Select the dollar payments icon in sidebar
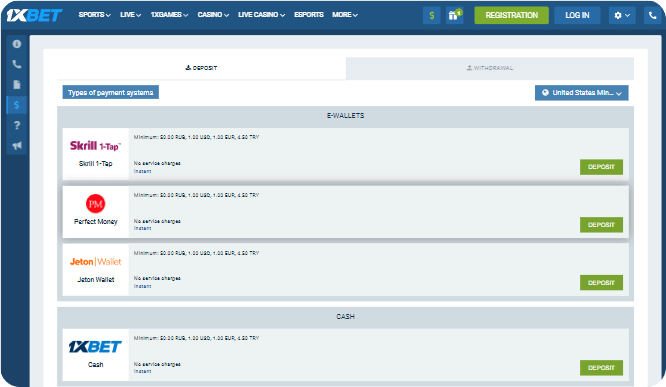Image resolution: width=666 pixels, height=387 pixels. pos(17,105)
